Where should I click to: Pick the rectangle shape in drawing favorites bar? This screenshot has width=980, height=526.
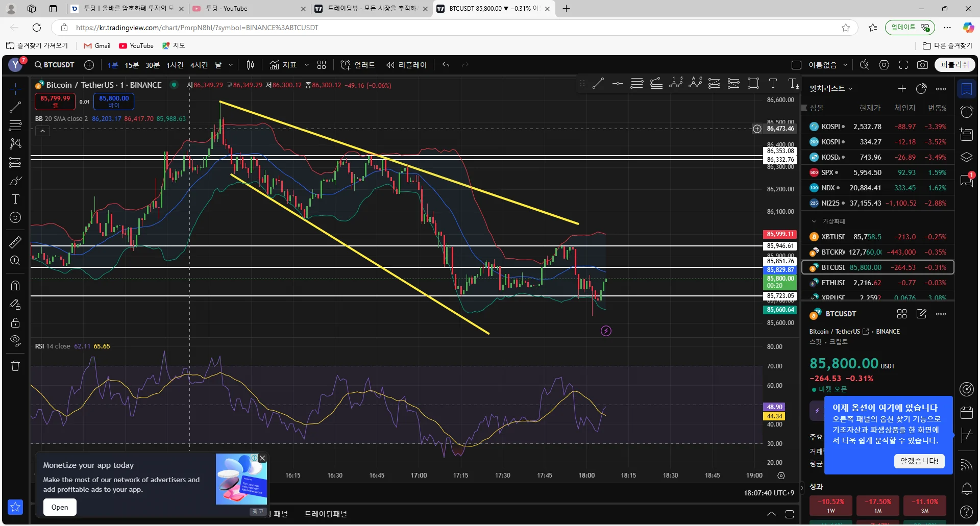click(x=753, y=83)
